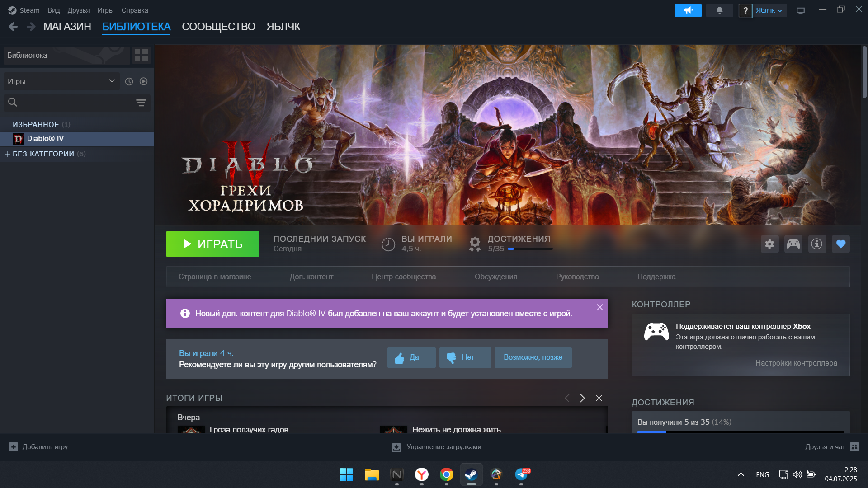Toggle ready-to-play filter icon
868x488 pixels.
click(143, 81)
